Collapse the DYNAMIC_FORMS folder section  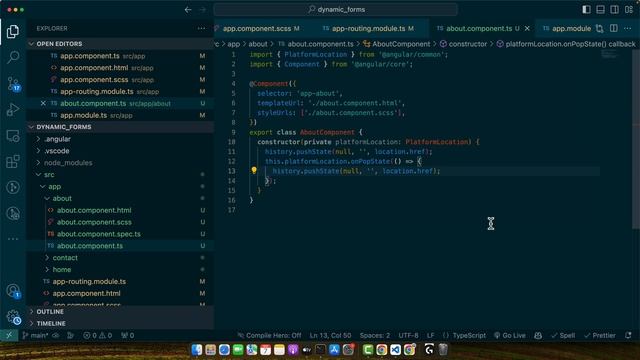120,127
